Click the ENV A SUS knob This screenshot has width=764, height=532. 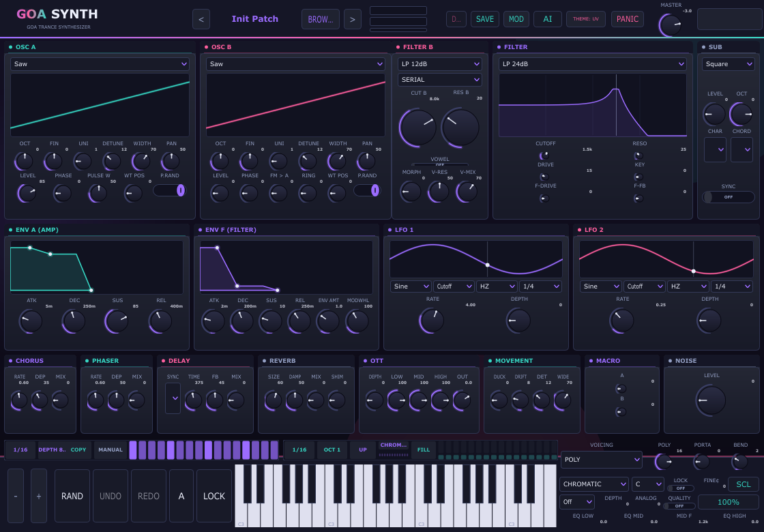point(117,321)
